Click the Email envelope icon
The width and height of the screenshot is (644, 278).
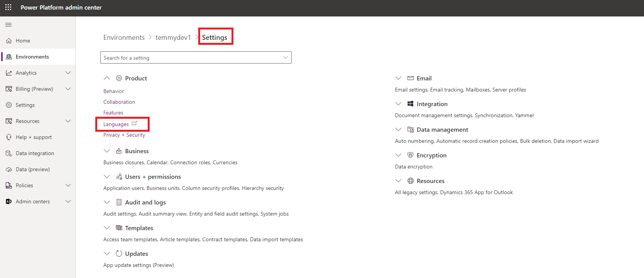[411, 78]
